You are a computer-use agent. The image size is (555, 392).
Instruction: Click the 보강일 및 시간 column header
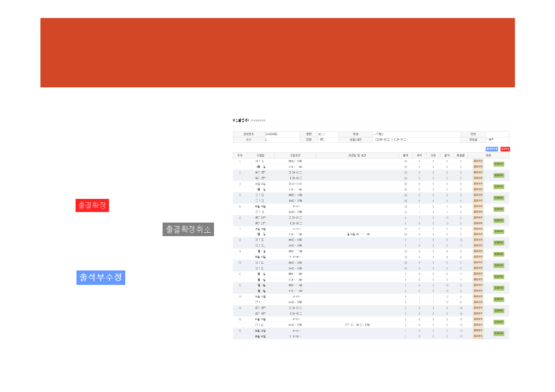(x=357, y=155)
